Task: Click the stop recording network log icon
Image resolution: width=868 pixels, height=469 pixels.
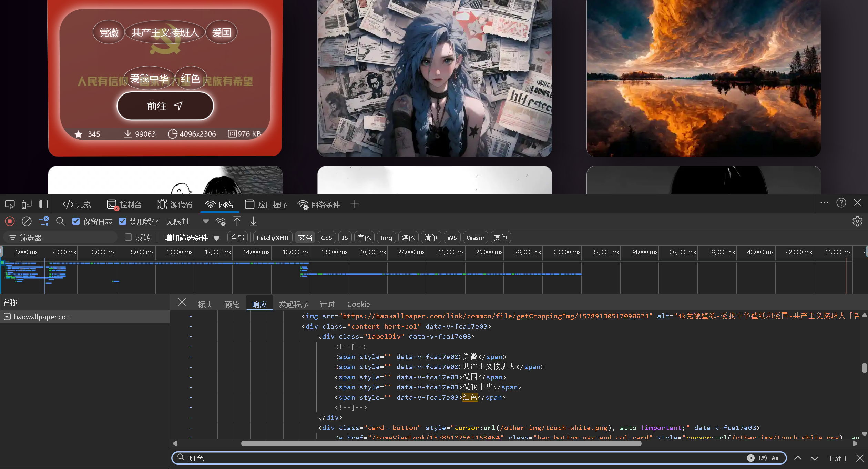Action: tap(10, 221)
